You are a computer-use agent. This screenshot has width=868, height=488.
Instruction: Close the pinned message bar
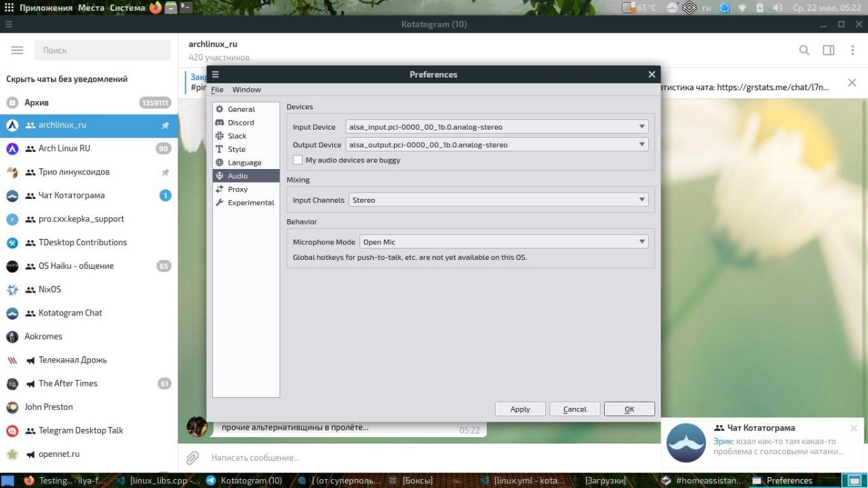pos(852,83)
